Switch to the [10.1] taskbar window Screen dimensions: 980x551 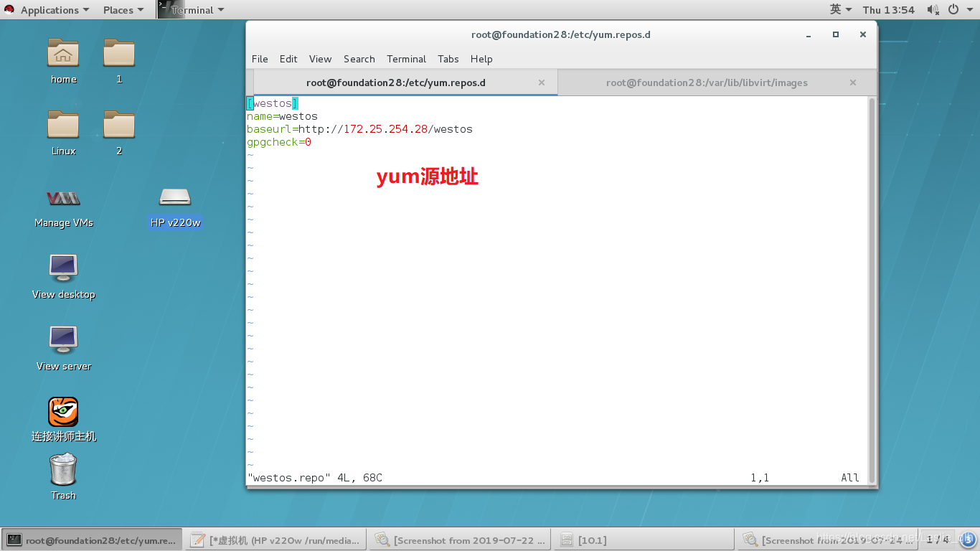[644, 540]
